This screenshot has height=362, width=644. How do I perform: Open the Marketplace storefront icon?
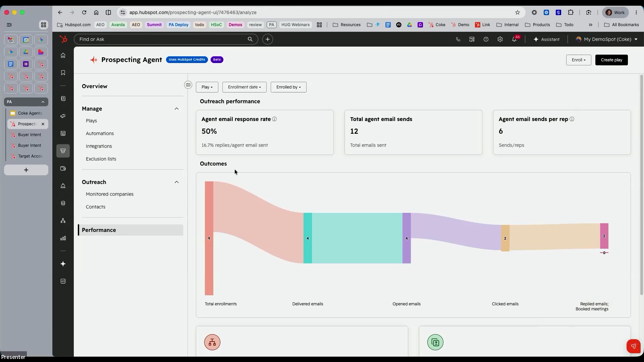(472, 39)
